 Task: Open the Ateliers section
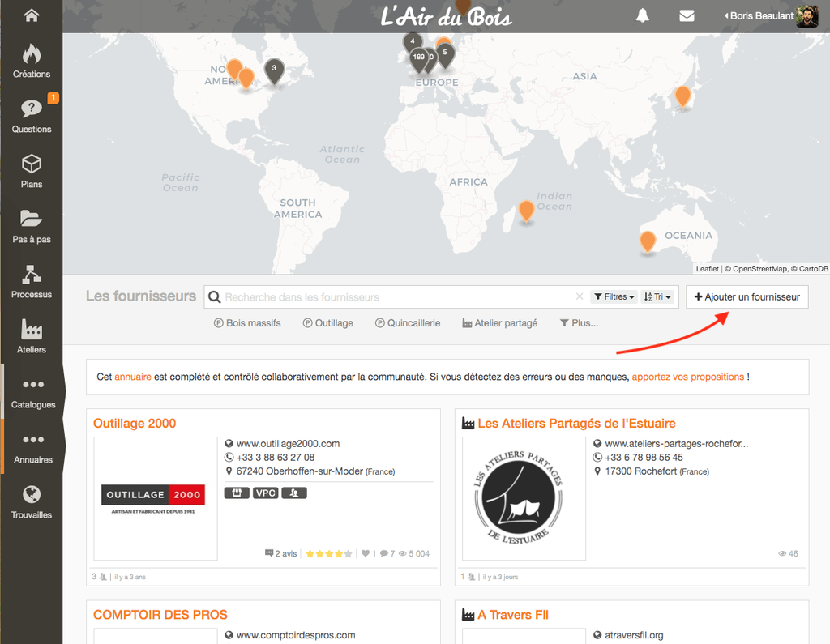pos(32,336)
